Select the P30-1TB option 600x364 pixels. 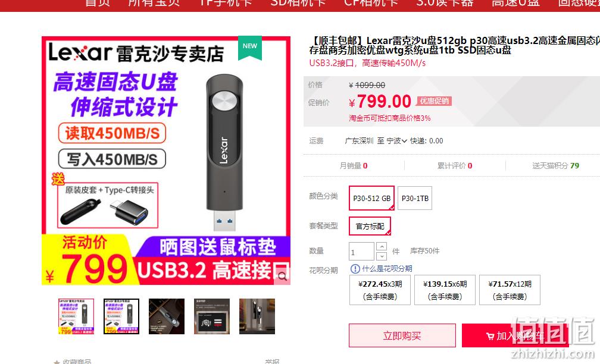tap(415, 198)
